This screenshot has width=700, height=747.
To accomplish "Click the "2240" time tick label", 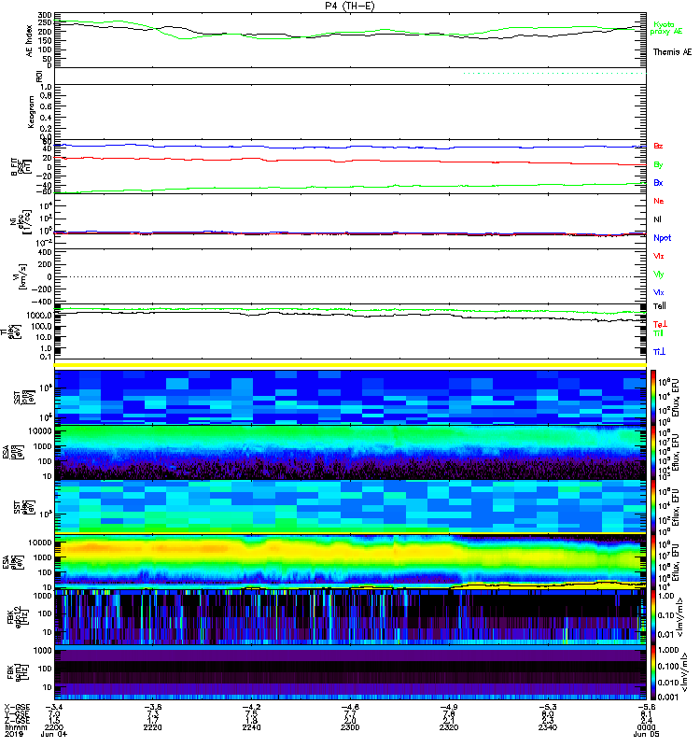I will tap(251, 727).
